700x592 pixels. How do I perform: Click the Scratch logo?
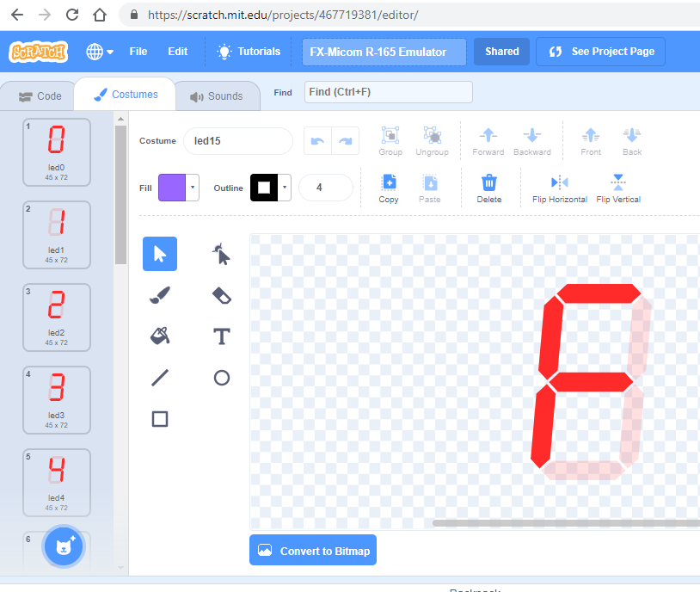click(39, 52)
